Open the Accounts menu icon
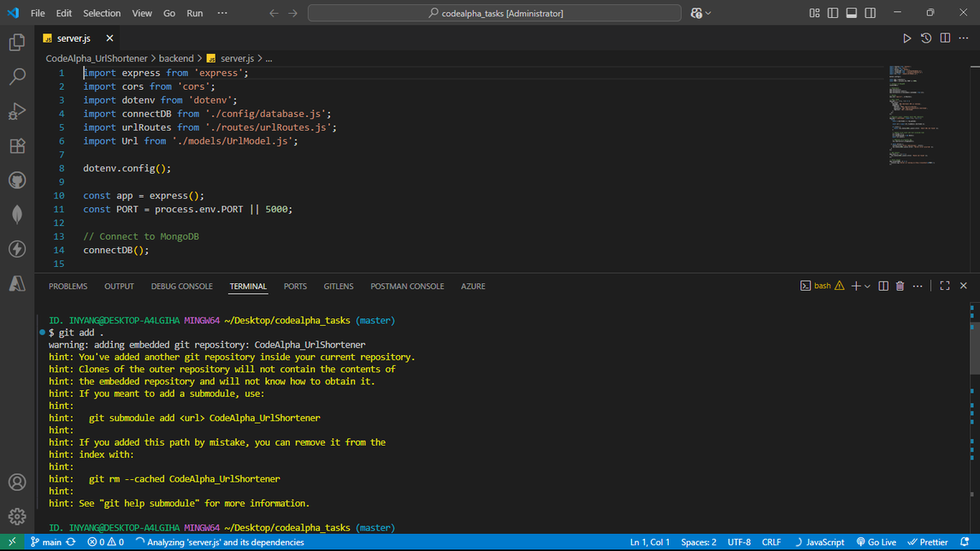The width and height of the screenshot is (980, 551). click(17, 482)
